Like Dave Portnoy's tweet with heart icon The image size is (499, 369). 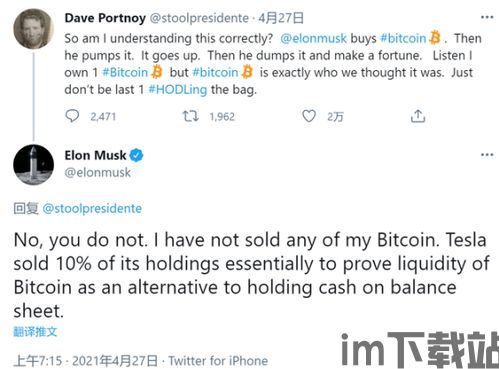pyautogui.click(x=309, y=116)
